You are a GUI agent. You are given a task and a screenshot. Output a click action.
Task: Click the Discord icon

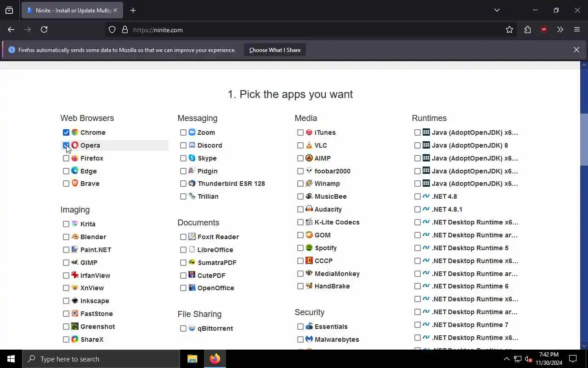(192, 145)
